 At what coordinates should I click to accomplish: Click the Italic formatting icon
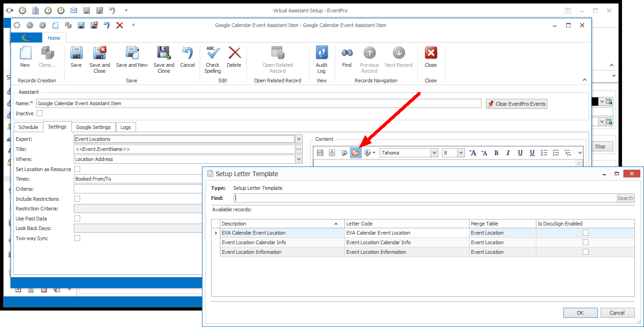click(x=508, y=153)
